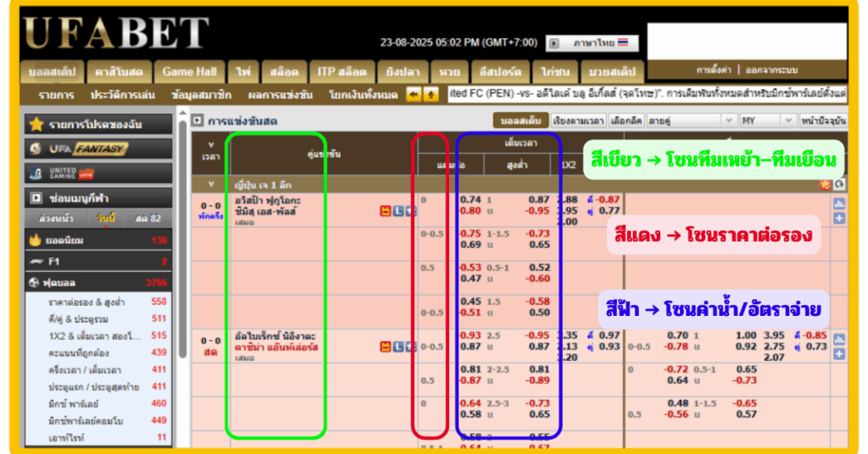Click the ออกจากระบบ link
The height and width of the screenshot is (454, 868).
click(x=771, y=70)
